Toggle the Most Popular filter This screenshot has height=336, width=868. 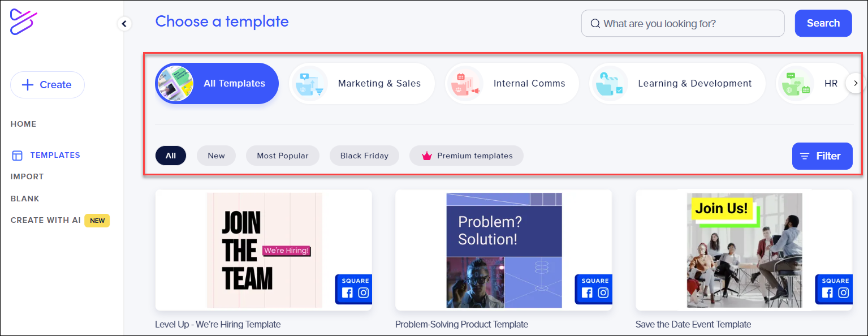[282, 156]
